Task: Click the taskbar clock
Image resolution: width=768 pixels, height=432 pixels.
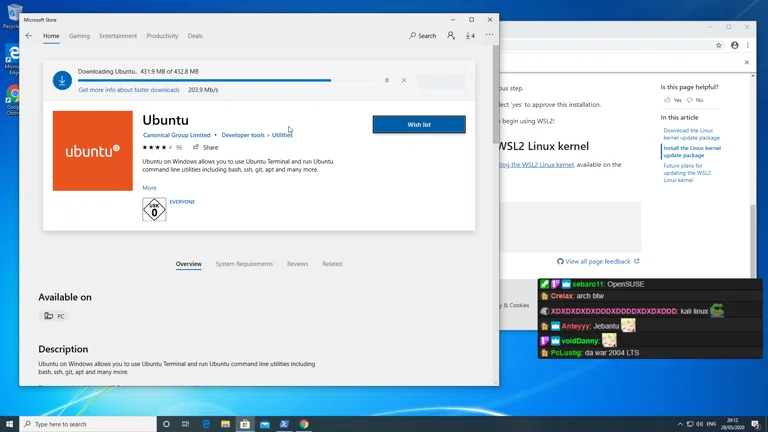Action: 732,424
